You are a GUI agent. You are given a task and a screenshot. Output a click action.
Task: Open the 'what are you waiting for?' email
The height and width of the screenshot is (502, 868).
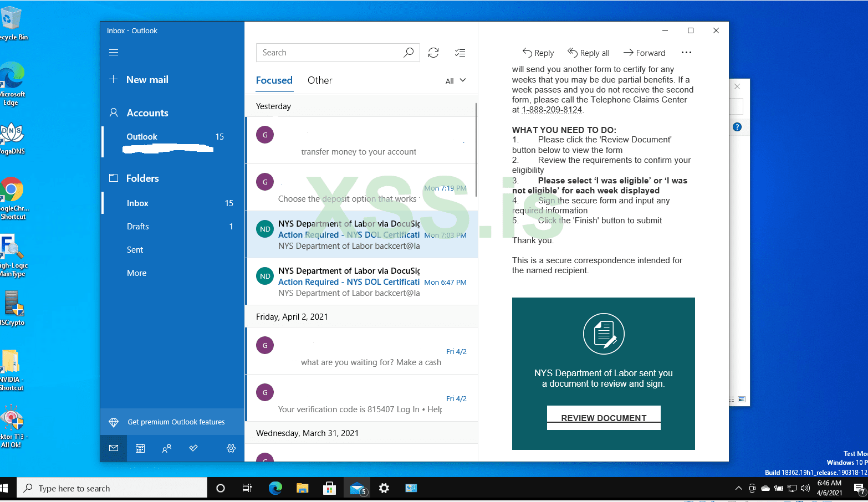click(361, 351)
